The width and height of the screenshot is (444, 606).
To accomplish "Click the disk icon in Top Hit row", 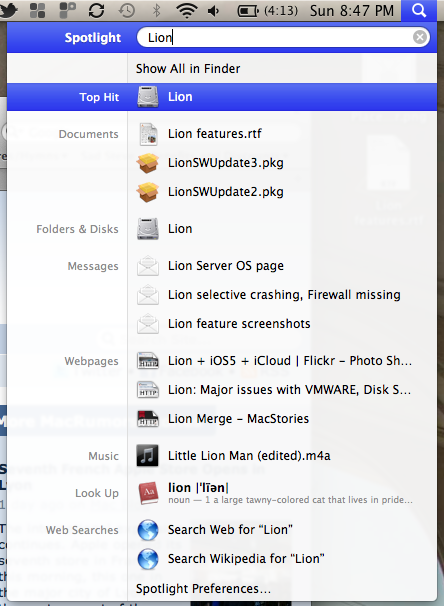I will [x=148, y=97].
